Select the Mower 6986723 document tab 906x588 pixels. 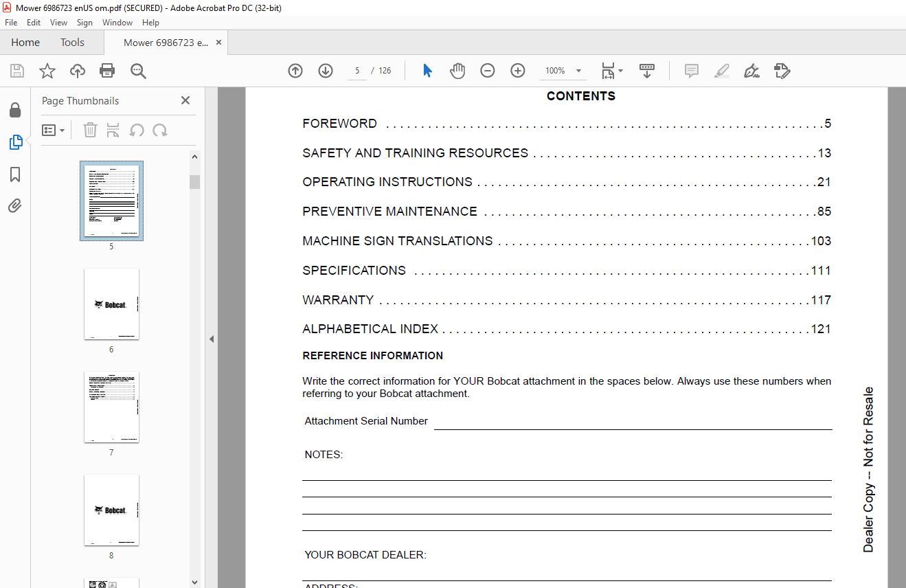166,43
